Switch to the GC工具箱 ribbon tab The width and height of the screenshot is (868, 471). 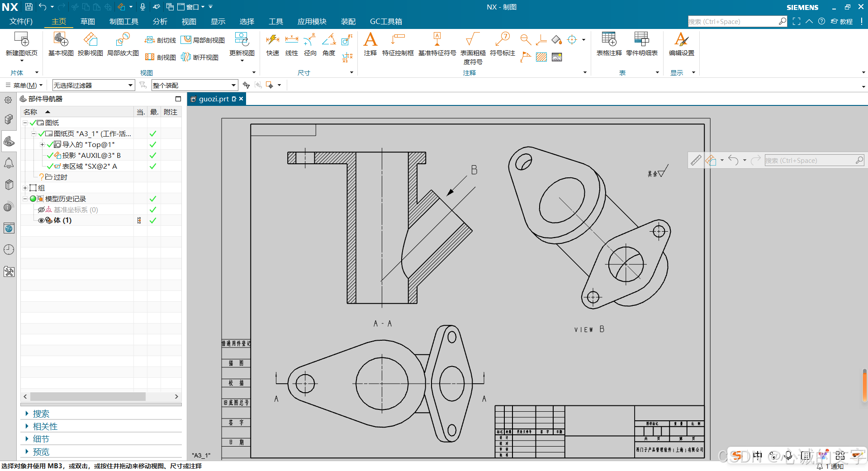point(386,21)
